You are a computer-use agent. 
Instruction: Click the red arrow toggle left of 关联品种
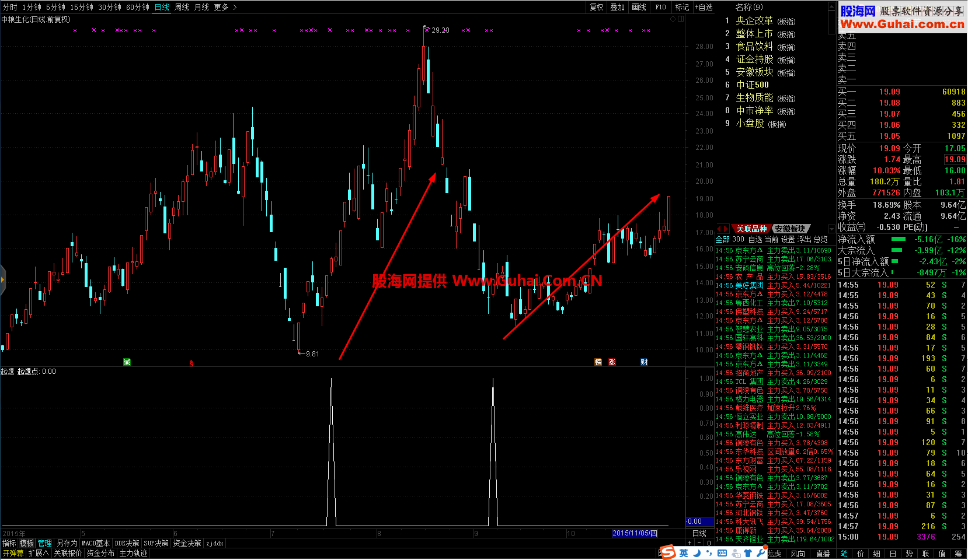tap(723, 229)
